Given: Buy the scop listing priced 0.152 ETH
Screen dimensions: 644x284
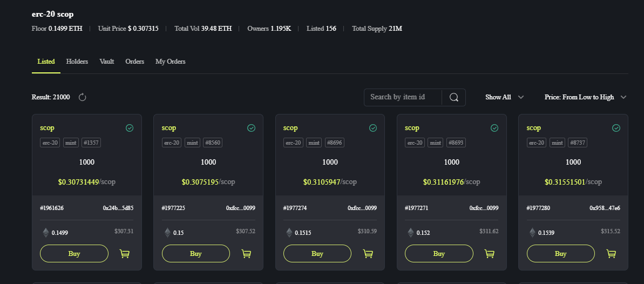Looking at the screenshot, I should coord(439,254).
